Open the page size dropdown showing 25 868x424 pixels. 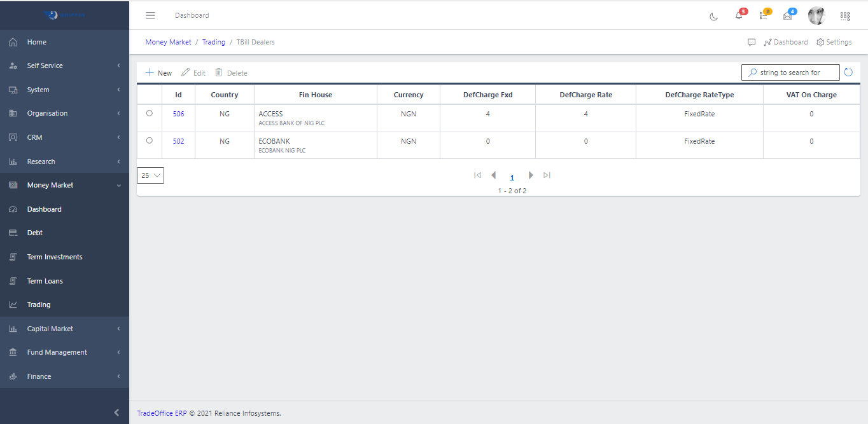150,175
